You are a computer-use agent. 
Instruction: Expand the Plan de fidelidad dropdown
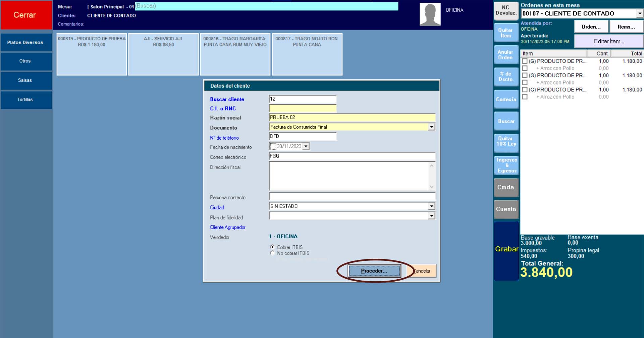[431, 216]
